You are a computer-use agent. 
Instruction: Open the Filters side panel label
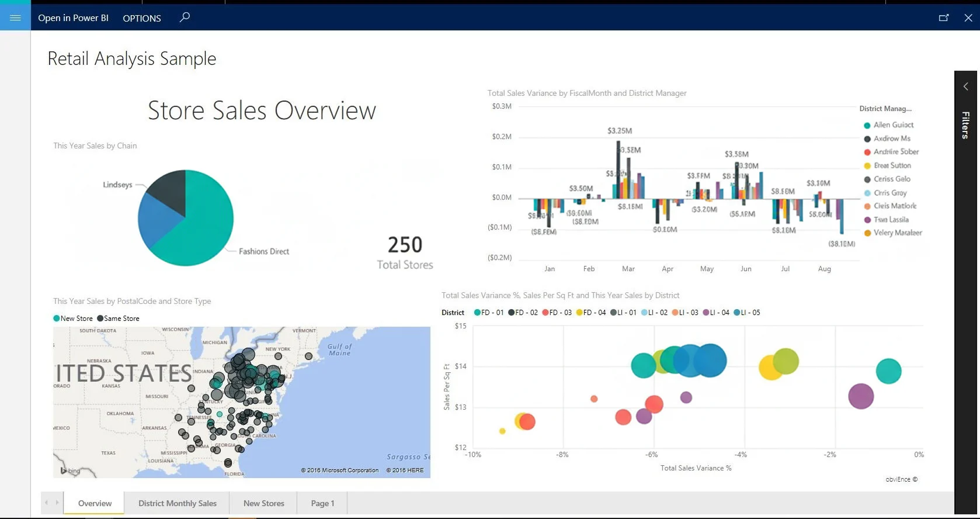966,125
